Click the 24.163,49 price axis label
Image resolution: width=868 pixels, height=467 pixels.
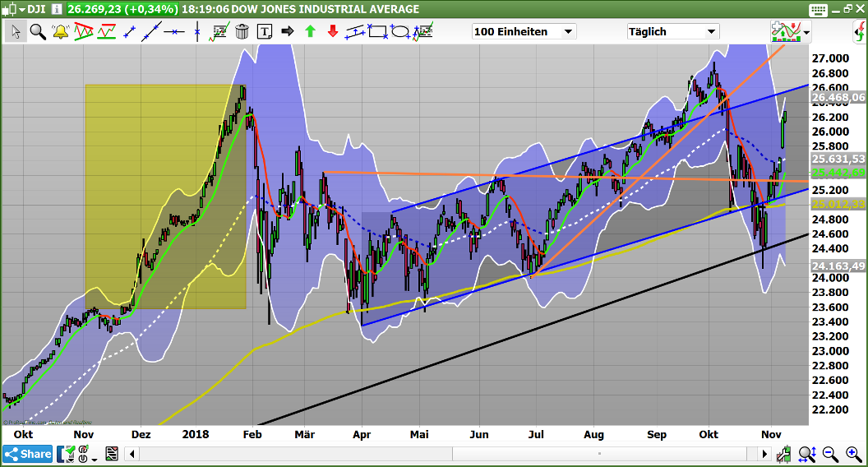[x=838, y=266]
